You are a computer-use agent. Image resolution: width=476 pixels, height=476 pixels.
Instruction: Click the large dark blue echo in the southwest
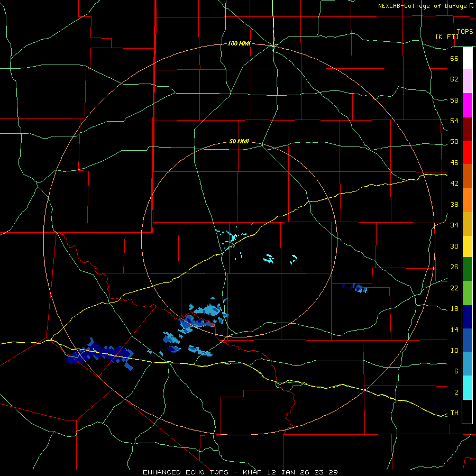click(x=100, y=354)
